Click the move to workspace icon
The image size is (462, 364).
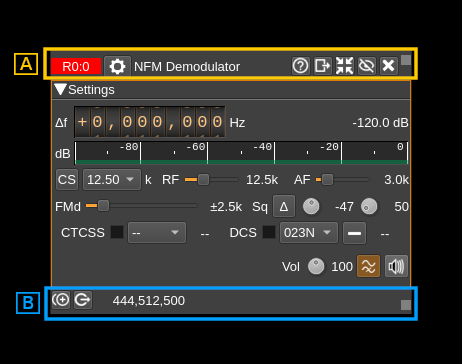tap(323, 66)
